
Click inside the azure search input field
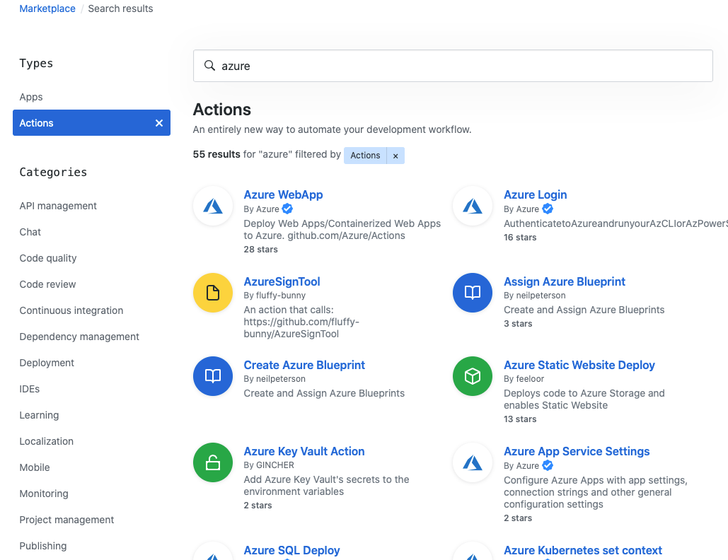coord(453,65)
